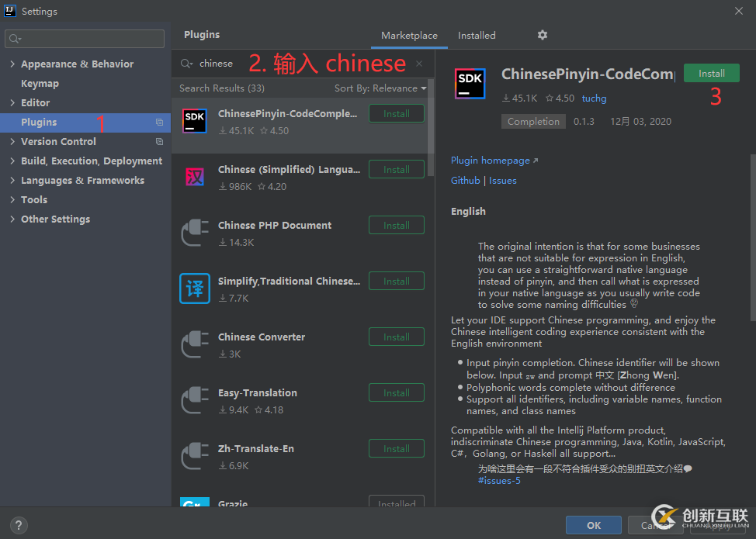Click the search magnifier icon in plugin search
Viewport: 756px width, 539px height.
point(186,64)
